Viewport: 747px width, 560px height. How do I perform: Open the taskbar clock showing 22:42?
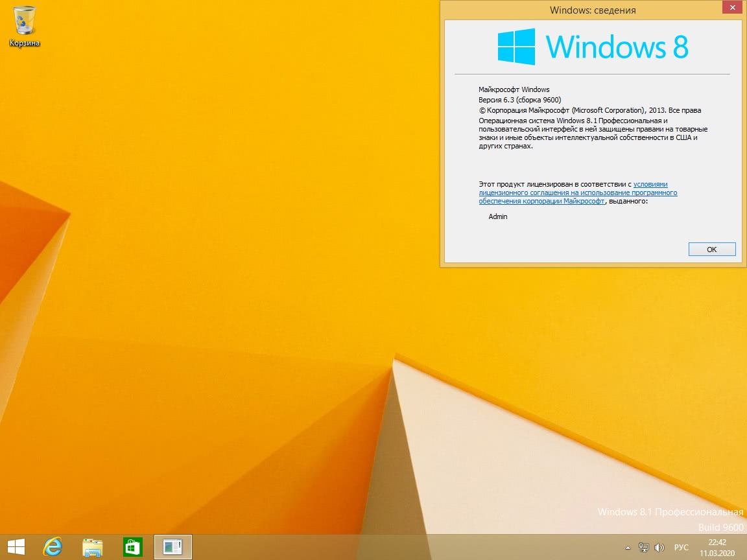[717, 547]
